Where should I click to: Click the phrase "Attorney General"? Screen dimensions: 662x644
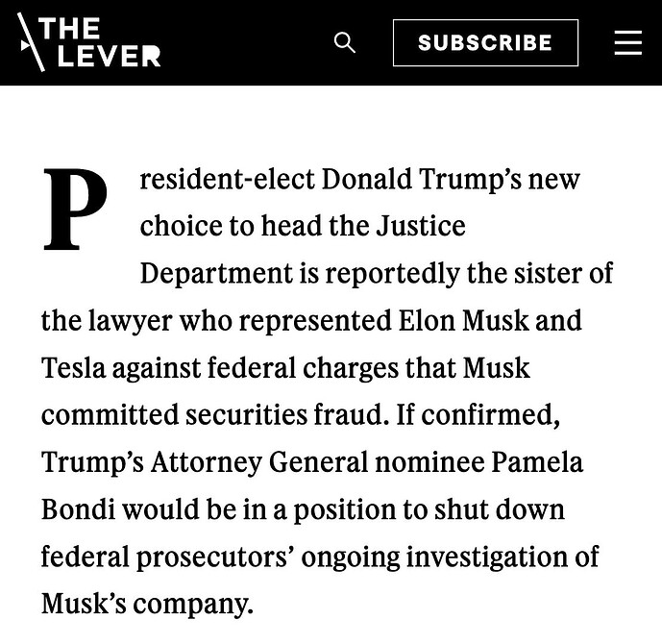[x=259, y=463]
